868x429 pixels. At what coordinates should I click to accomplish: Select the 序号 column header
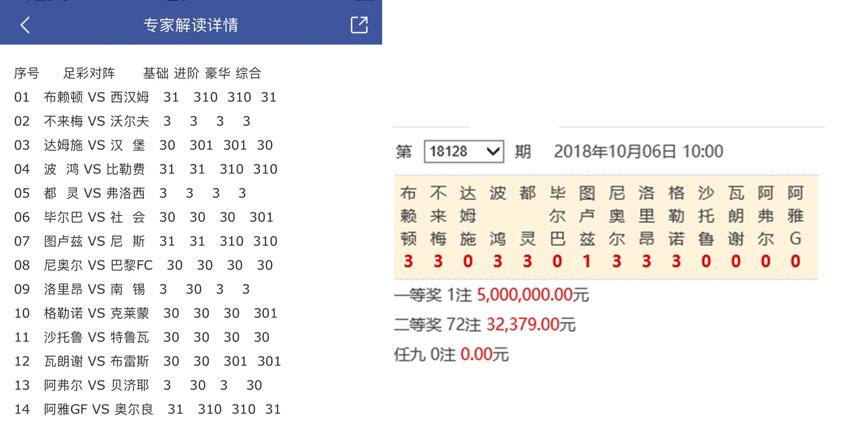[27, 73]
